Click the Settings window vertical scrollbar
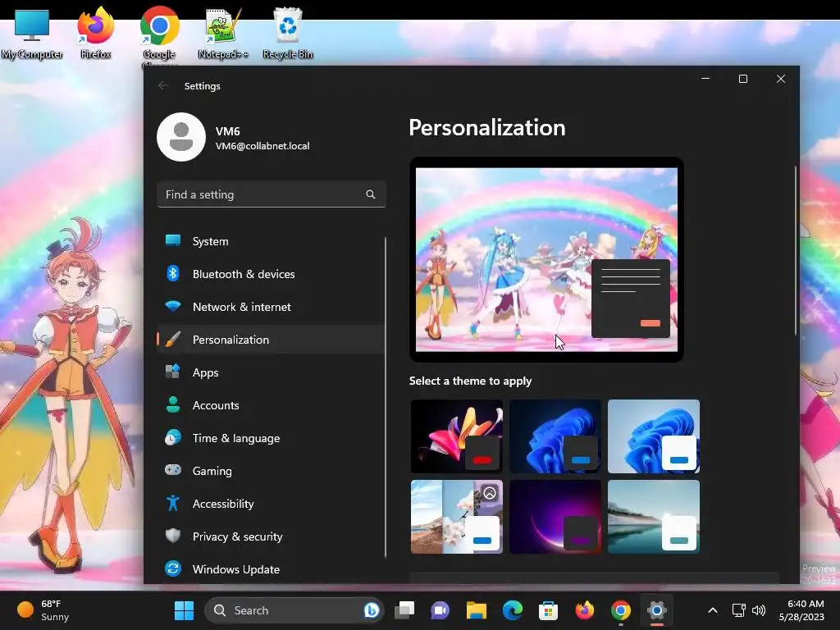This screenshot has height=630, width=840. point(796,250)
